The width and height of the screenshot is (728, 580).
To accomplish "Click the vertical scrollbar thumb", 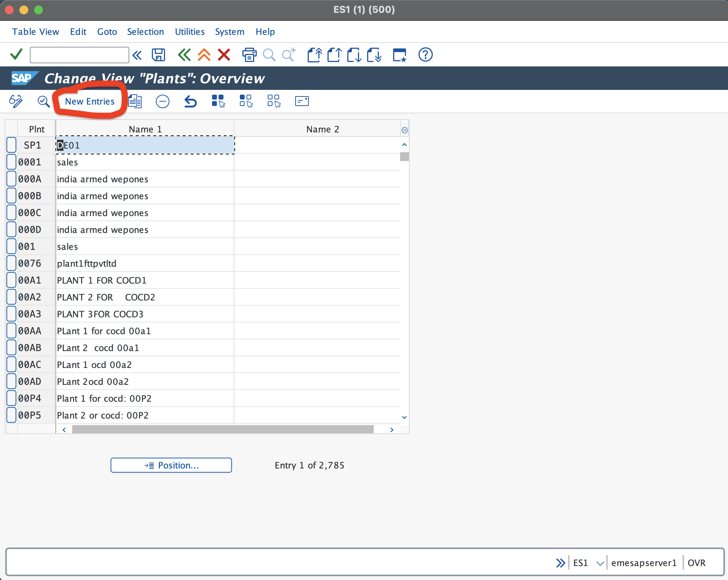I will 405,157.
